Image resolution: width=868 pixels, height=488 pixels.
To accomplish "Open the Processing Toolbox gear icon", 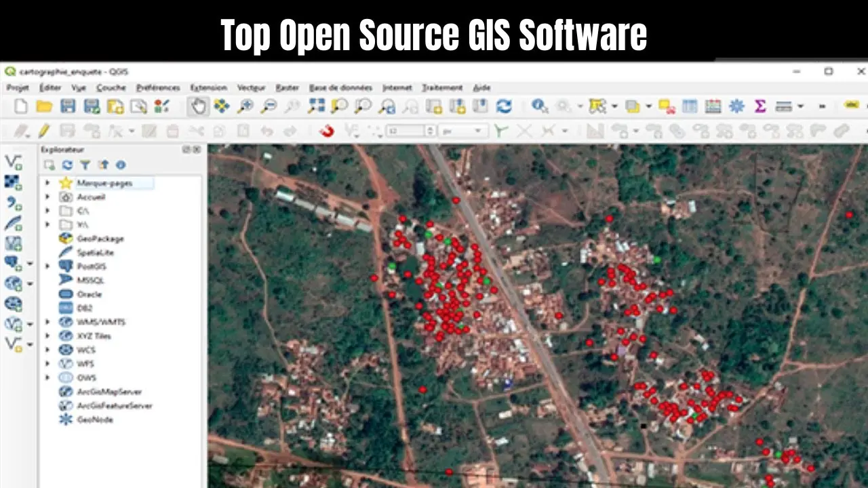I will click(736, 106).
